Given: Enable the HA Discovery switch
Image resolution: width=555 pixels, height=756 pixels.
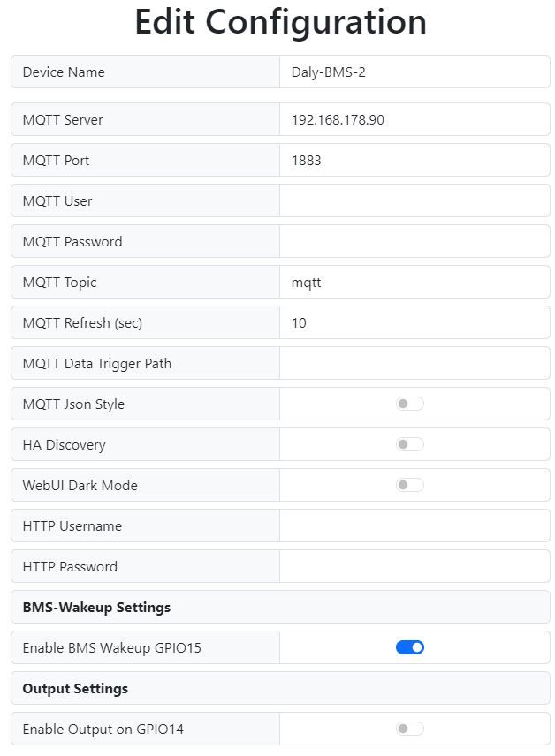Looking at the screenshot, I should click(x=410, y=444).
